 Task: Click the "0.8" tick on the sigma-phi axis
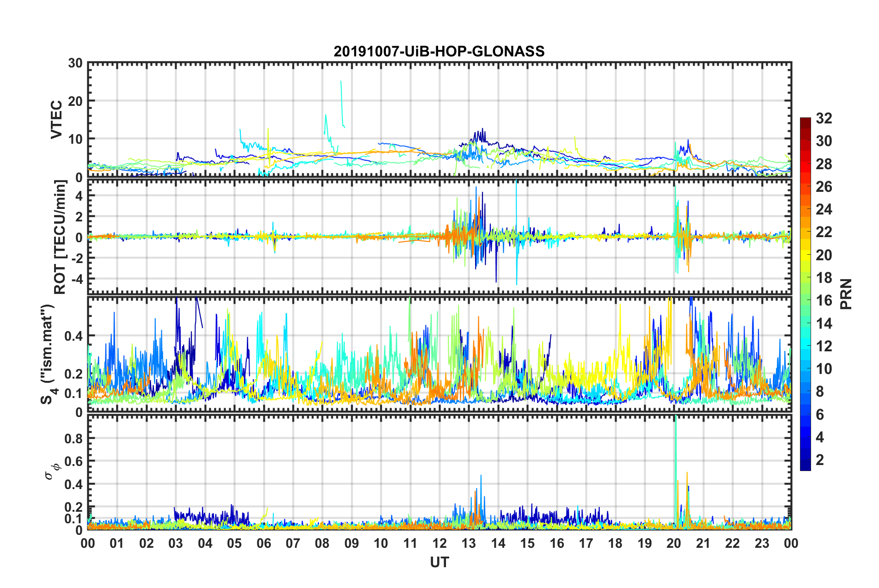click(x=73, y=438)
